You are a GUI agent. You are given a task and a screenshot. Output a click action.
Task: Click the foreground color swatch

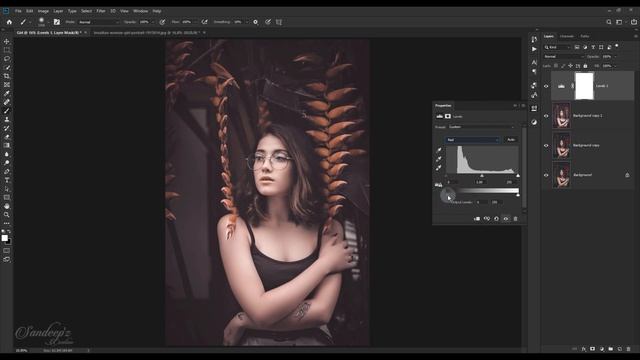(4, 238)
